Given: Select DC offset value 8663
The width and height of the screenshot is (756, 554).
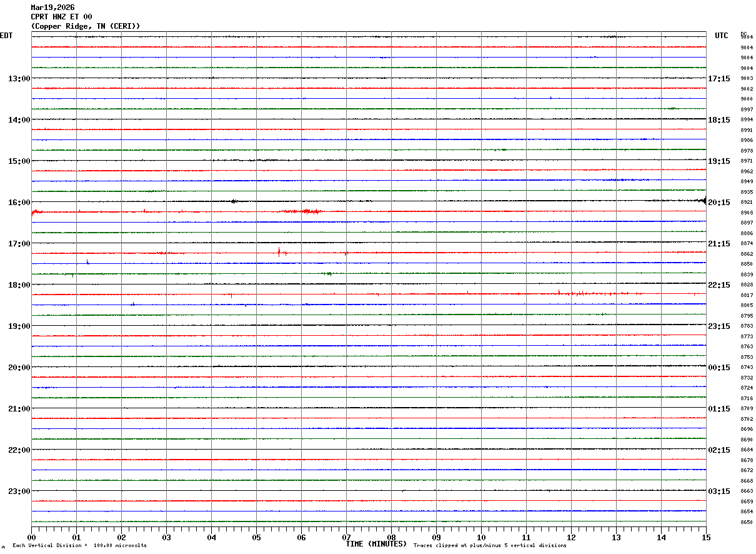Looking at the screenshot, I should click(x=747, y=491).
